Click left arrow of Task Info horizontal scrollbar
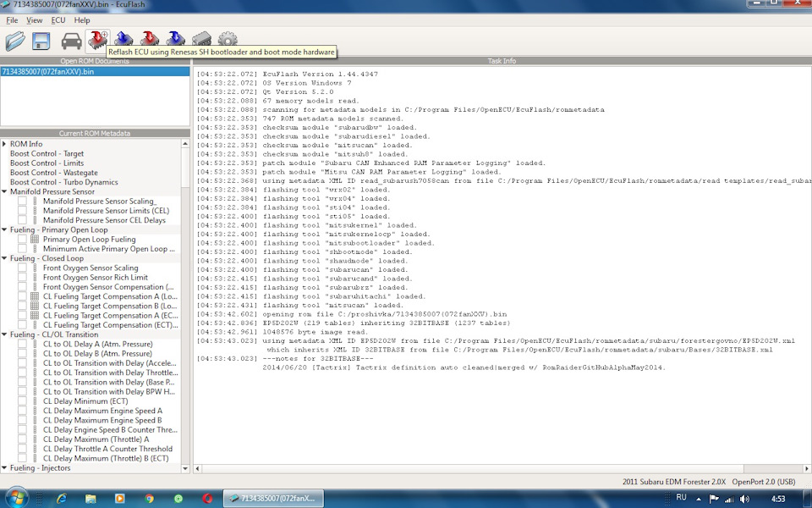 [x=197, y=468]
